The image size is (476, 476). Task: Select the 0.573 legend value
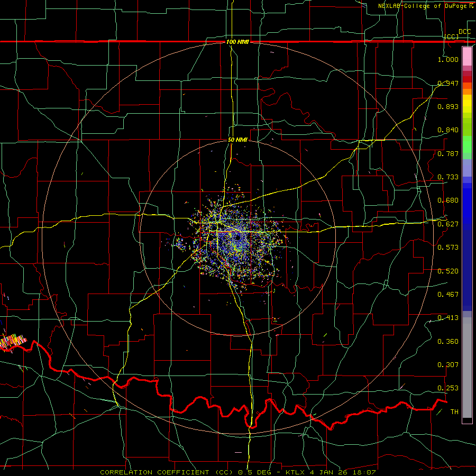[448, 248]
